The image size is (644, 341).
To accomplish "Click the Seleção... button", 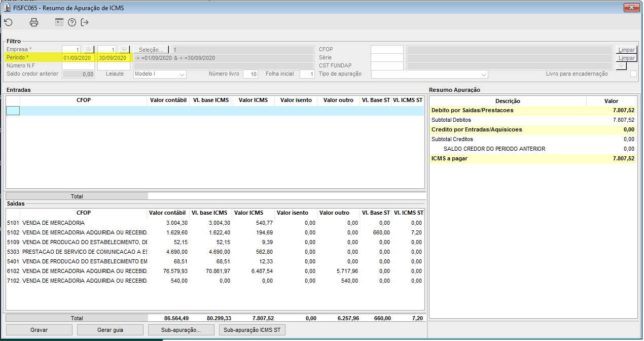I will point(152,50).
